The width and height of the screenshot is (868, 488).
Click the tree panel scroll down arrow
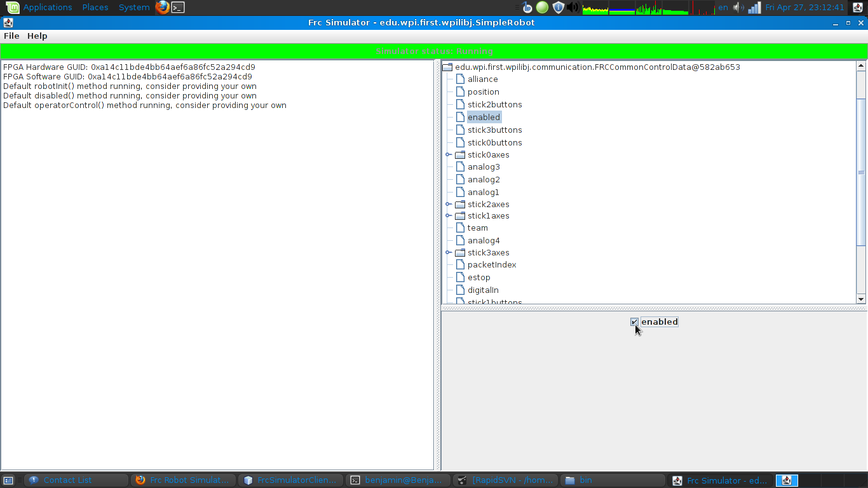pos(861,299)
